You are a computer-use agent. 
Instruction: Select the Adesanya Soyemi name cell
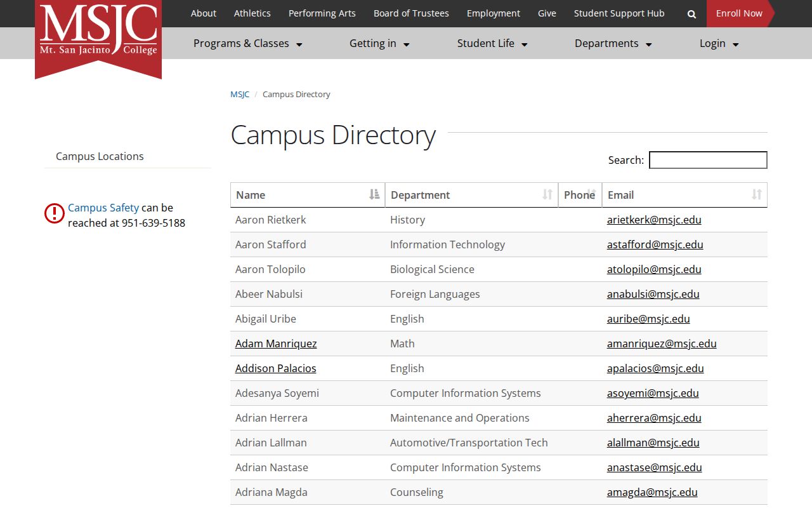[308, 393]
